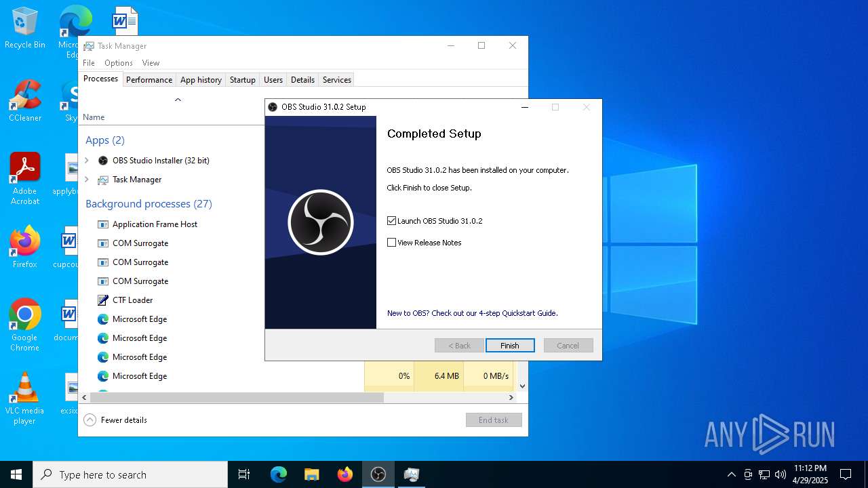Click the down arrow of the vertical scrollbar
The image size is (868, 488).
pyautogui.click(x=522, y=386)
